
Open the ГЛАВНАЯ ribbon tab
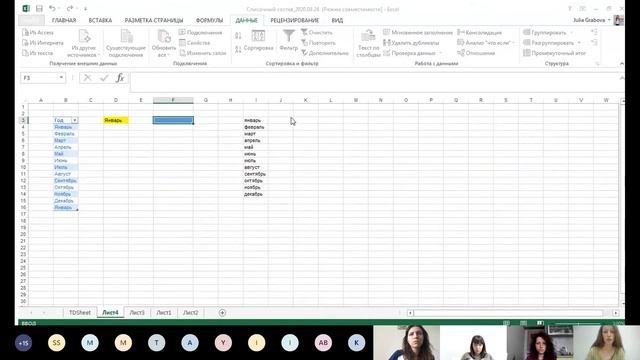point(64,20)
